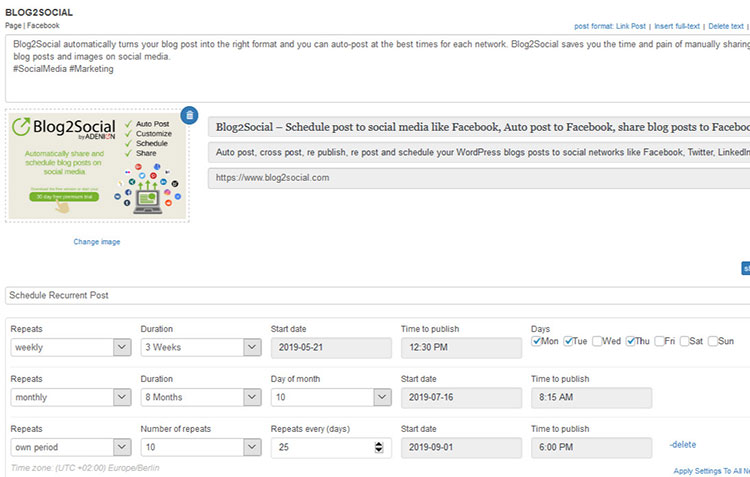The width and height of the screenshot is (750, 477).
Task: Open the monthly Repeats dropdown
Action: coord(70,397)
